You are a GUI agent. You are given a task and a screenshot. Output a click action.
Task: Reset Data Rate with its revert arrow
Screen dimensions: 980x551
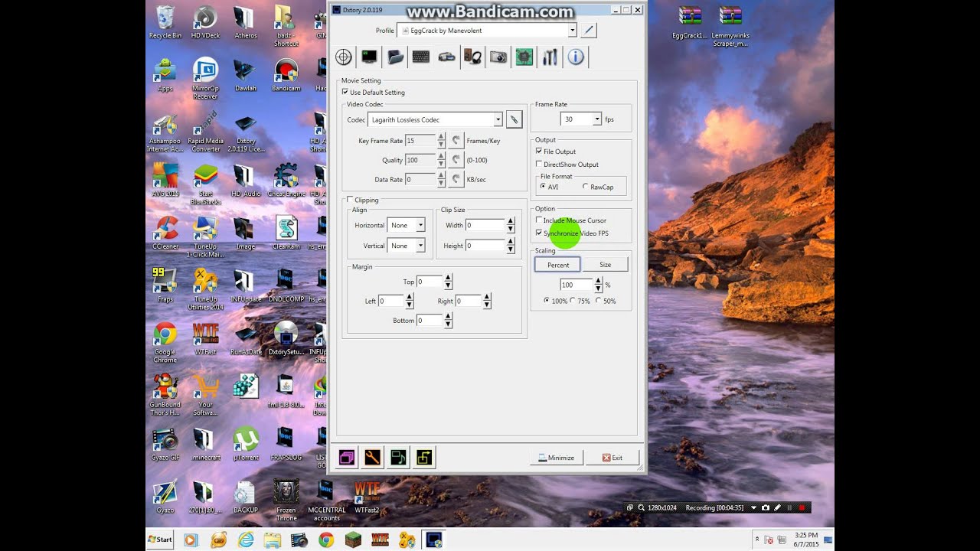pyautogui.click(x=456, y=179)
